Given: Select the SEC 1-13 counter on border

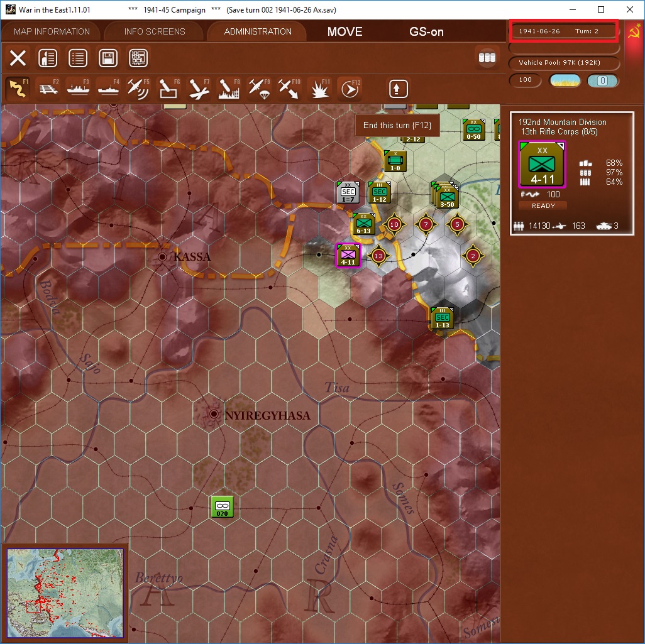Looking at the screenshot, I should tap(442, 318).
